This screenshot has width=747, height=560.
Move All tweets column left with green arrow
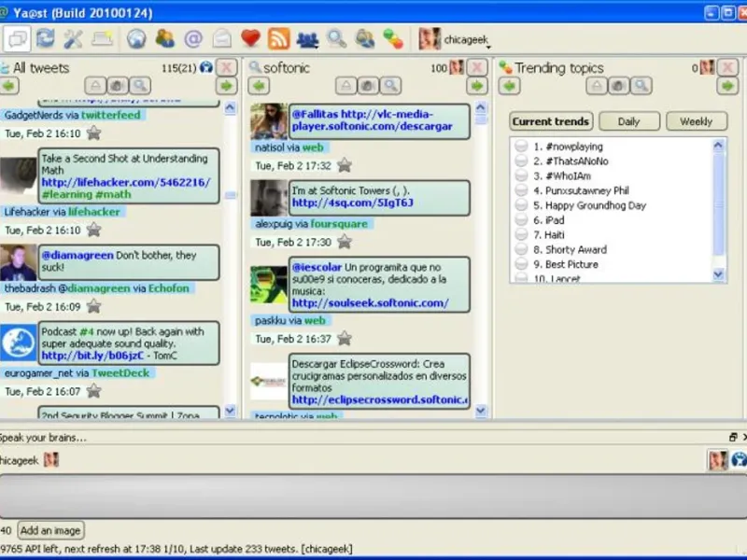point(9,86)
